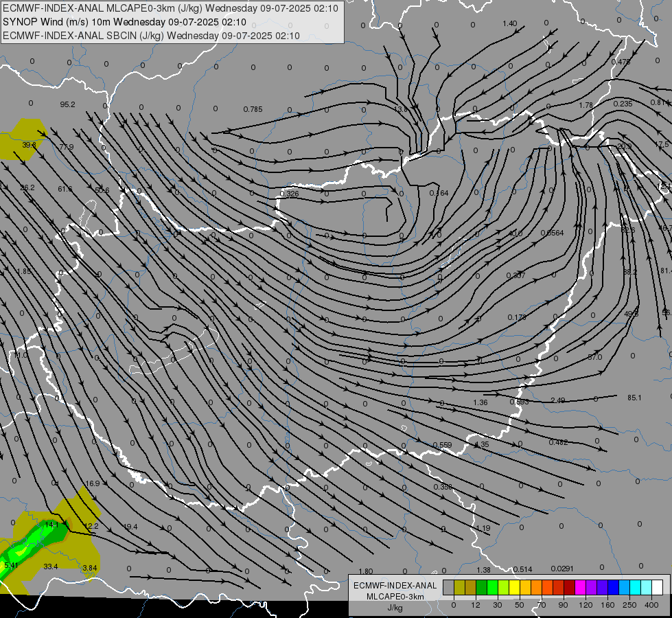Click the legend tick label 160
The image size is (672, 618).
pyautogui.click(x=607, y=605)
